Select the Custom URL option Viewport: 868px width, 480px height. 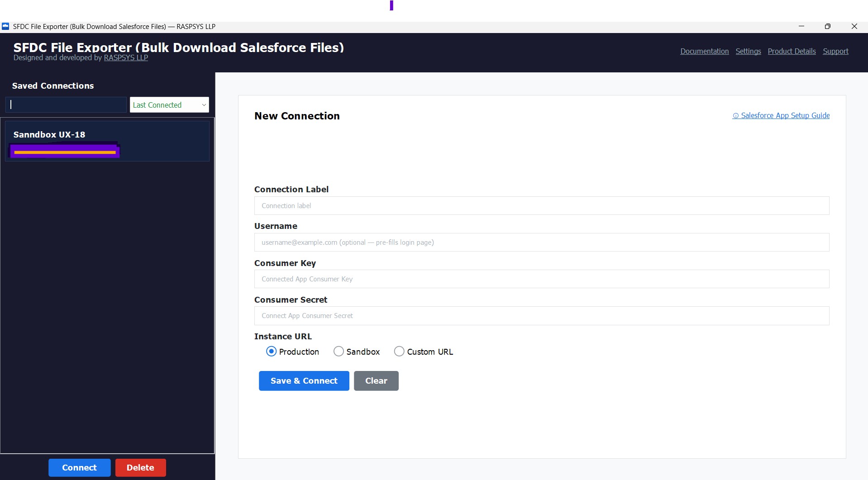399,351
